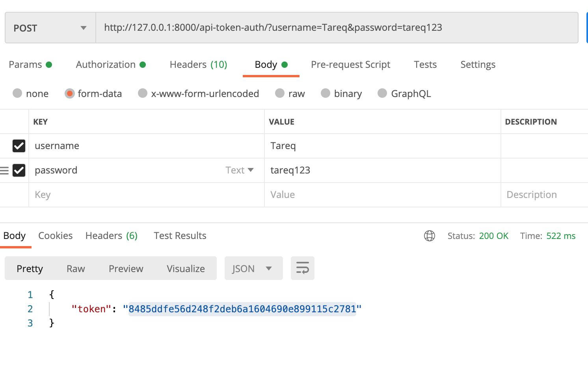Click the token value string
Viewport: 588px width, 388px height.
tap(242, 309)
